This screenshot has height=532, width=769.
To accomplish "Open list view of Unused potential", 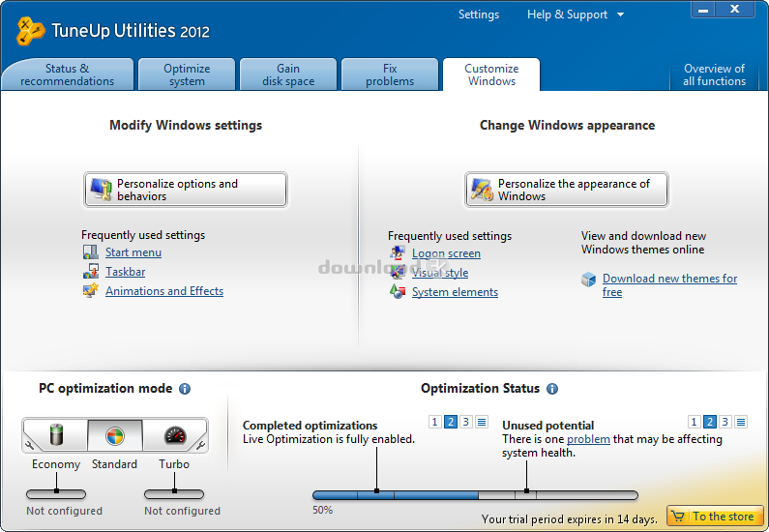I will point(741,422).
